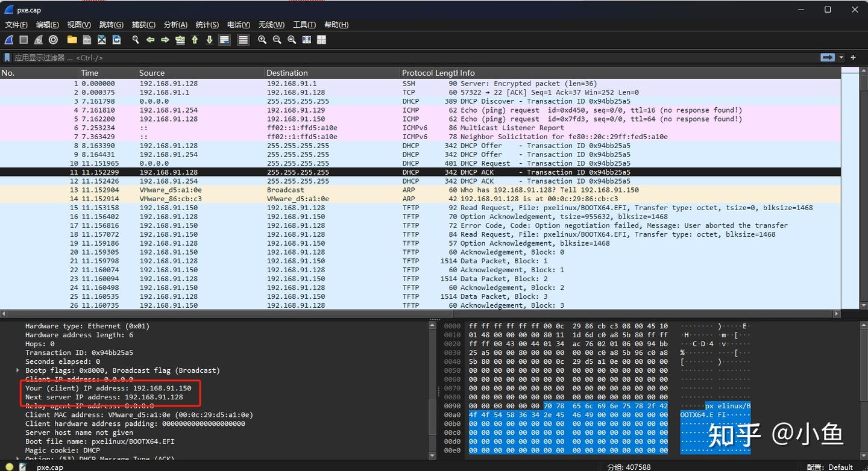
Task: Add a display filter button with plus
Action: [x=853, y=58]
